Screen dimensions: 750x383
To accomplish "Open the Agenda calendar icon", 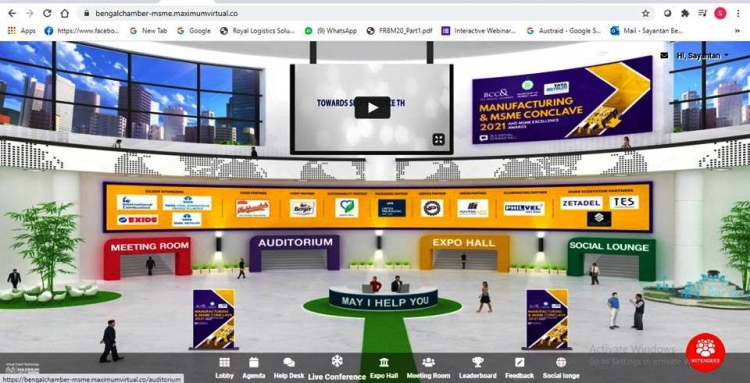I will 254,362.
